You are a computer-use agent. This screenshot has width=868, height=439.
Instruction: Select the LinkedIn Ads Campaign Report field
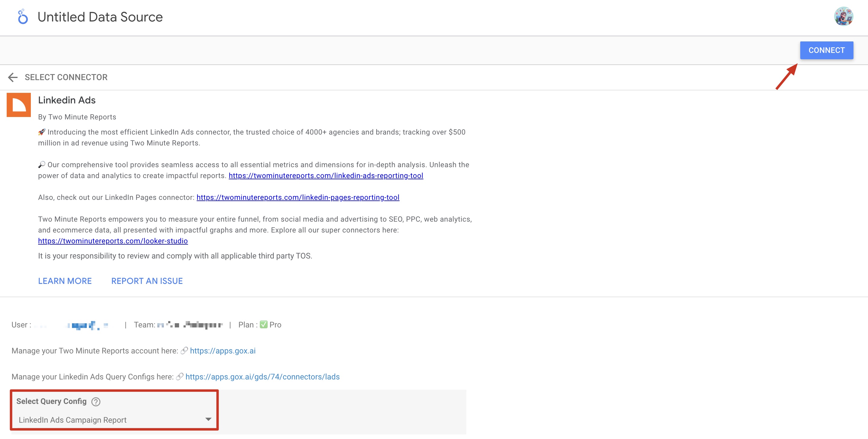click(115, 420)
